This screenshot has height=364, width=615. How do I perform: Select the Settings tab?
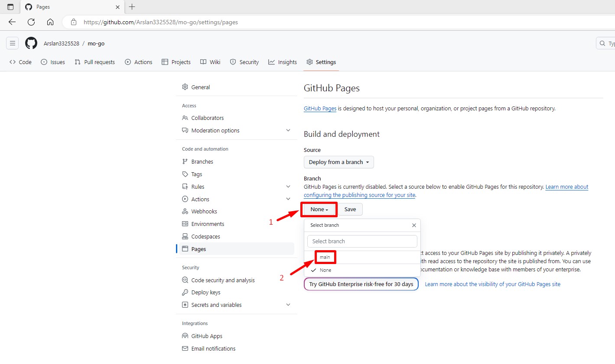pos(321,62)
